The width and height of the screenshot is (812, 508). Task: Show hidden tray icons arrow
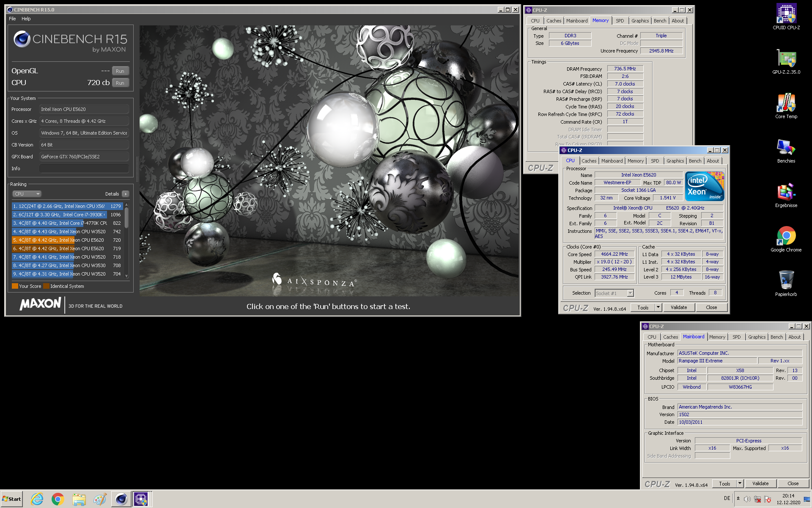click(738, 499)
